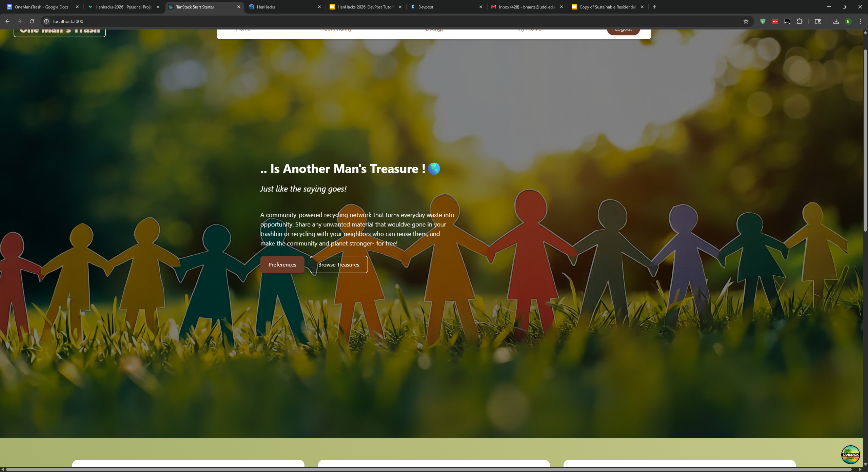Open Chrome three-dot menu
This screenshot has height=472, width=868.
point(860,21)
